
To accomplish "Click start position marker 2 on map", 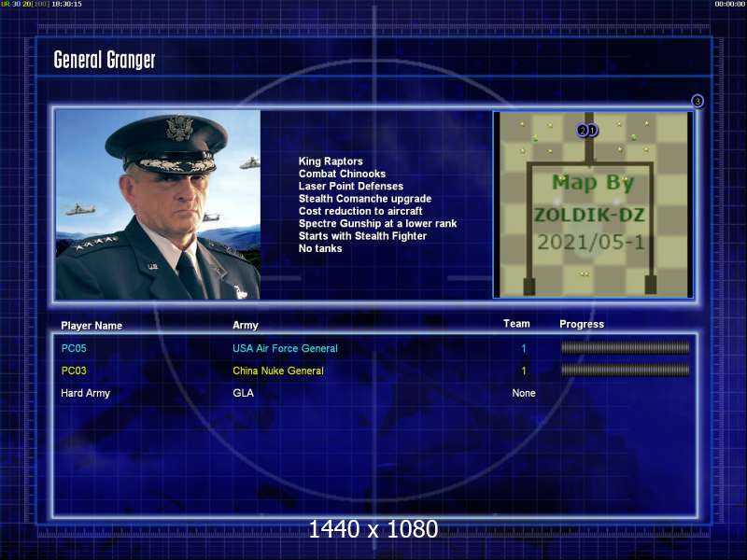I will pyautogui.click(x=582, y=130).
